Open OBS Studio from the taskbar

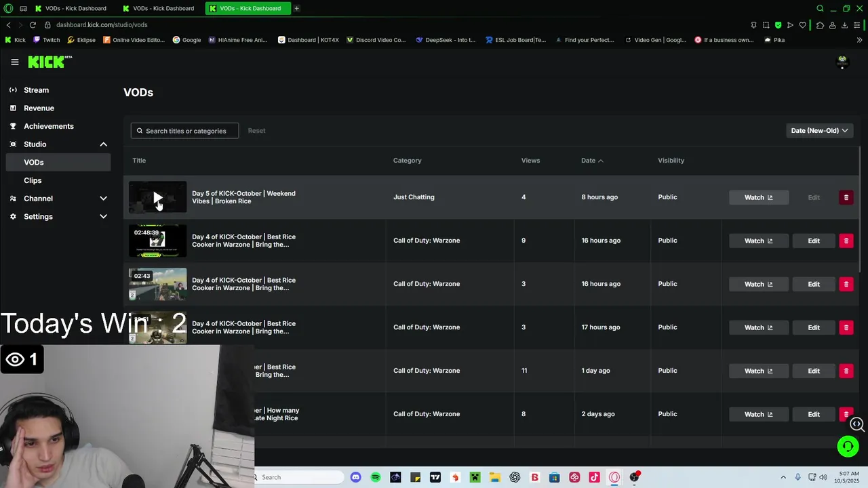634,477
